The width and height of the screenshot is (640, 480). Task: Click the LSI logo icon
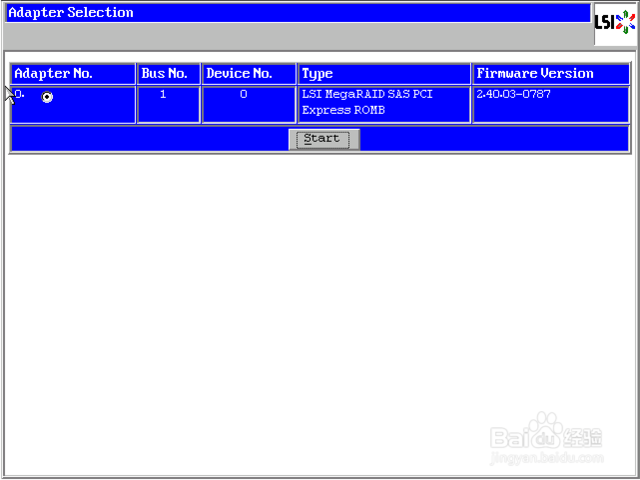615,22
